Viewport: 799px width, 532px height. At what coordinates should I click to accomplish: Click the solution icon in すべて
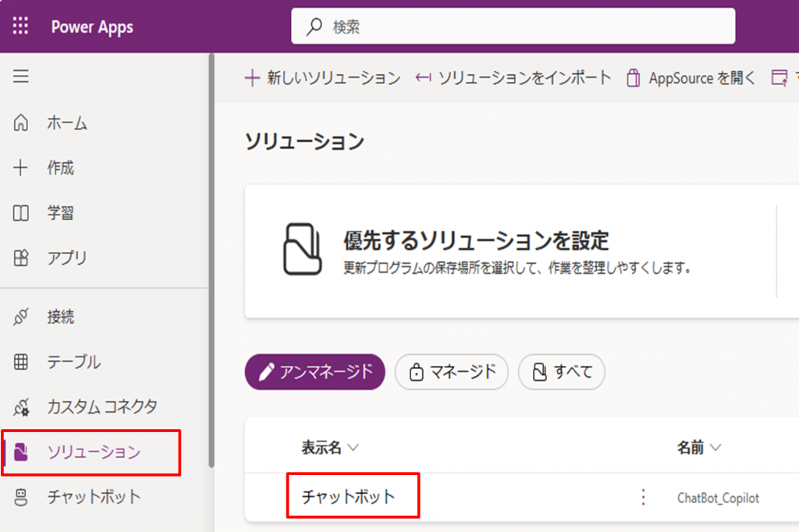point(540,372)
